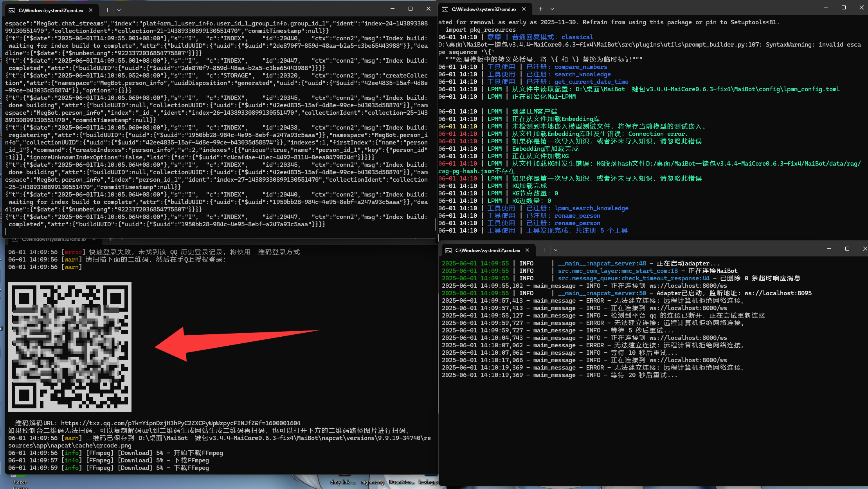Add new tab in top-right cmd window

point(540,9)
